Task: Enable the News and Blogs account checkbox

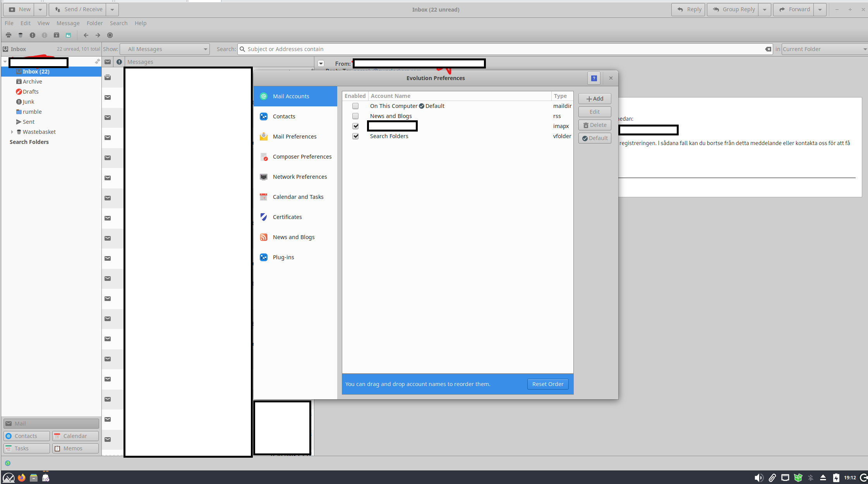Action: pyautogui.click(x=355, y=116)
